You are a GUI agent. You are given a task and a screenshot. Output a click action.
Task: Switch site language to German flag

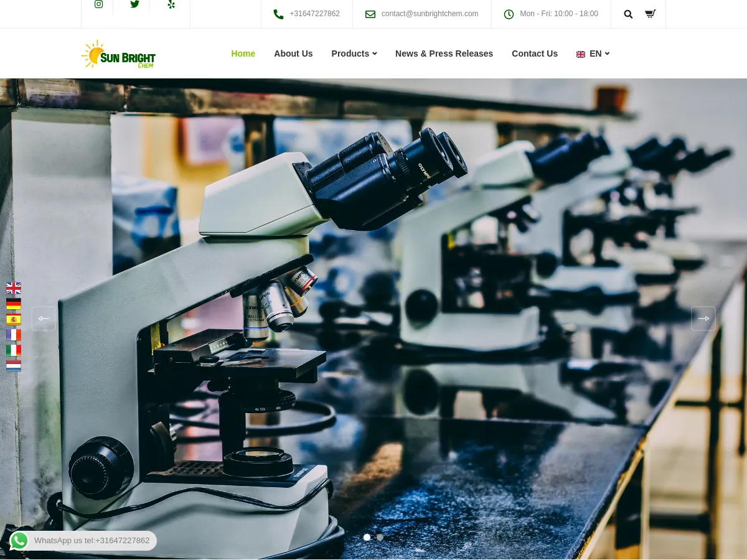click(x=14, y=304)
